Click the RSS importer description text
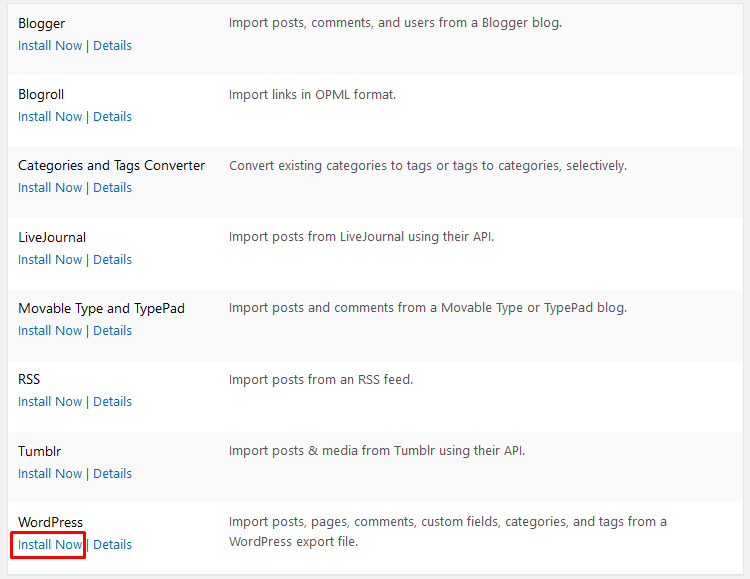Screen dimensions: 750x579 (321, 380)
